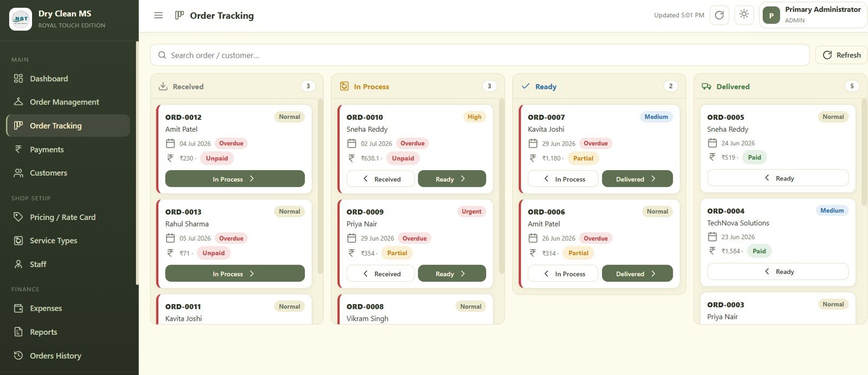This screenshot has height=375, width=868.
Task: Click the Delivered column truck icon
Action: pos(706,86)
